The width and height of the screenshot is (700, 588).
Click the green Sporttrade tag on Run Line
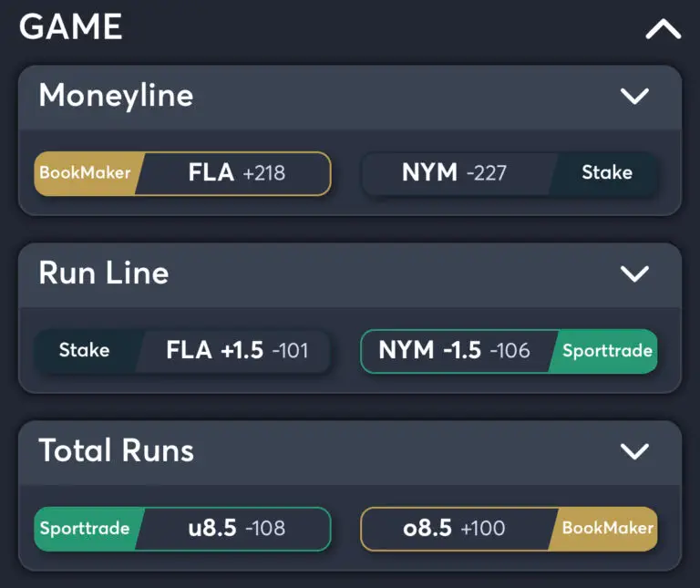(x=607, y=351)
